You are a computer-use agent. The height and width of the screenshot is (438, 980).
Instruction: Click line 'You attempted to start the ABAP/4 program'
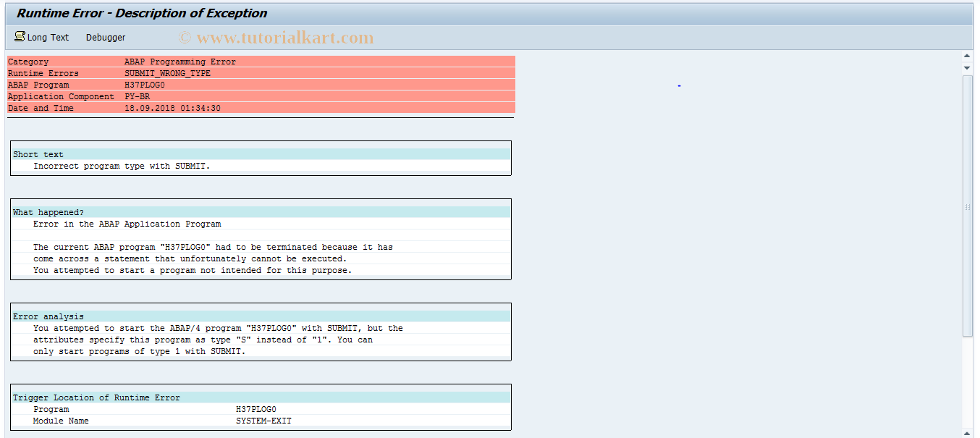click(219, 328)
